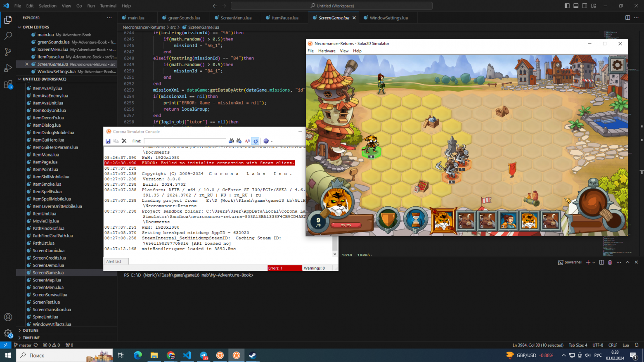
Task: Open Customize Layout icon in title bar
Action: (594, 6)
